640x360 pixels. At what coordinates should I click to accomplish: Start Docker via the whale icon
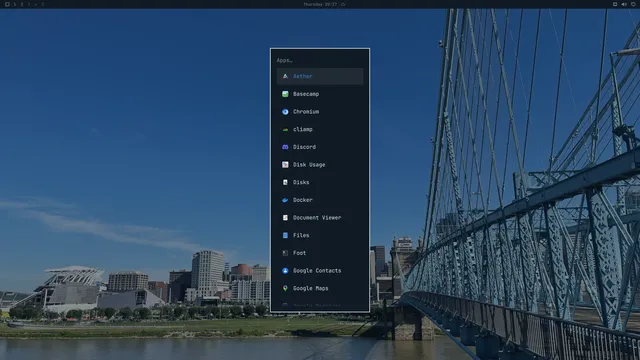coord(285,200)
